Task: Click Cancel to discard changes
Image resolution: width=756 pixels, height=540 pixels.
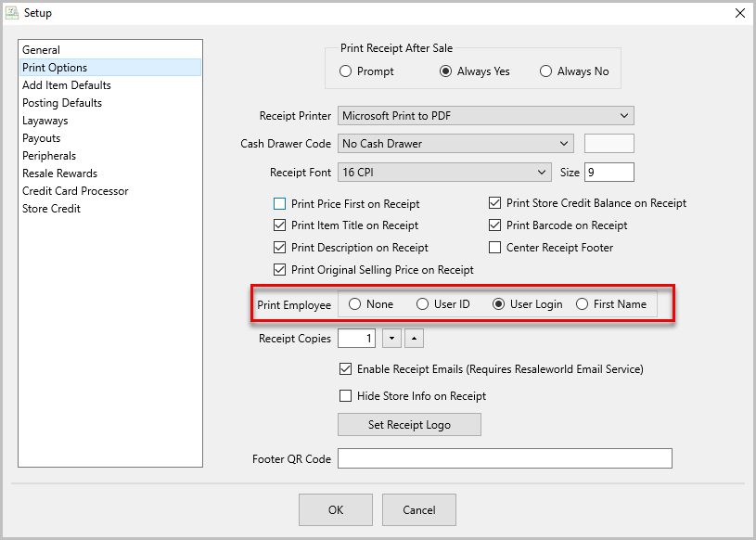Action: (x=419, y=509)
